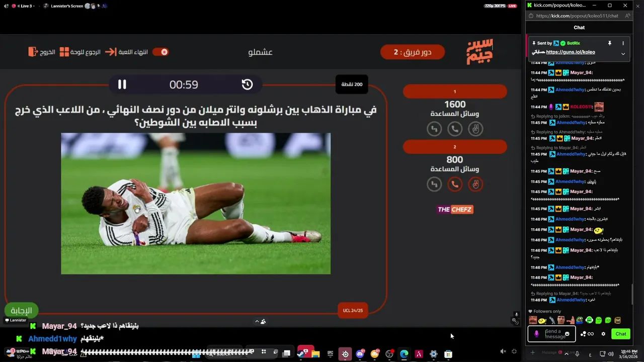644x362 pixels.
Task: Click the site lock icon in address bar
Action: click(531, 16)
